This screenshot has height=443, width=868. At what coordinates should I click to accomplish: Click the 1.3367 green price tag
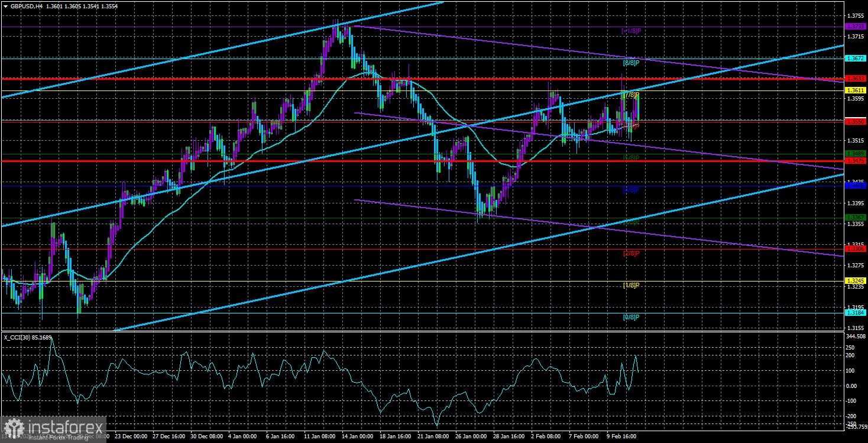(856, 218)
